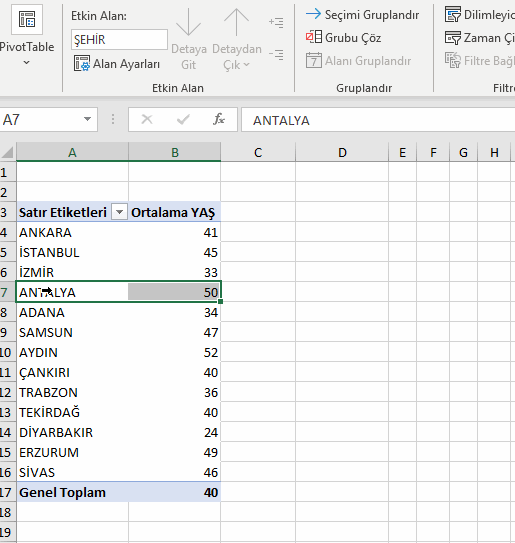Open the Satır Etiketleri filter dropdown
515x543 pixels.
tap(119, 212)
